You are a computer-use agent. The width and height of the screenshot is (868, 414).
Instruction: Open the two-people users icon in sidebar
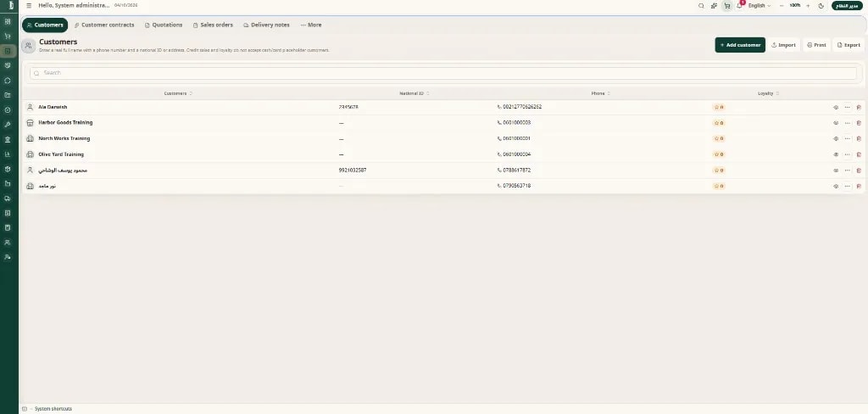point(7,242)
